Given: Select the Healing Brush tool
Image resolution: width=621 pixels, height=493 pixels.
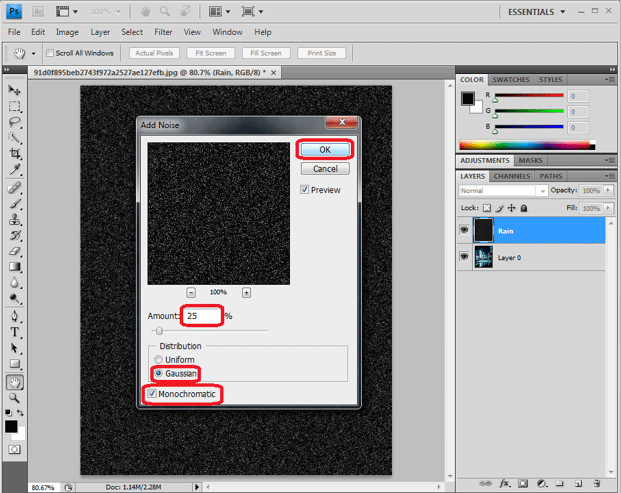Looking at the screenshot, I should click(x=15, y=188).
